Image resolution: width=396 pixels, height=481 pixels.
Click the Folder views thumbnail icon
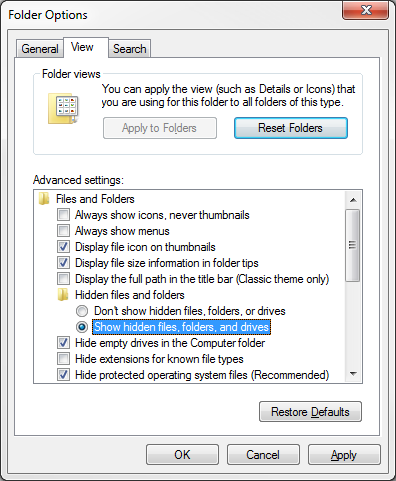[63, 109]
